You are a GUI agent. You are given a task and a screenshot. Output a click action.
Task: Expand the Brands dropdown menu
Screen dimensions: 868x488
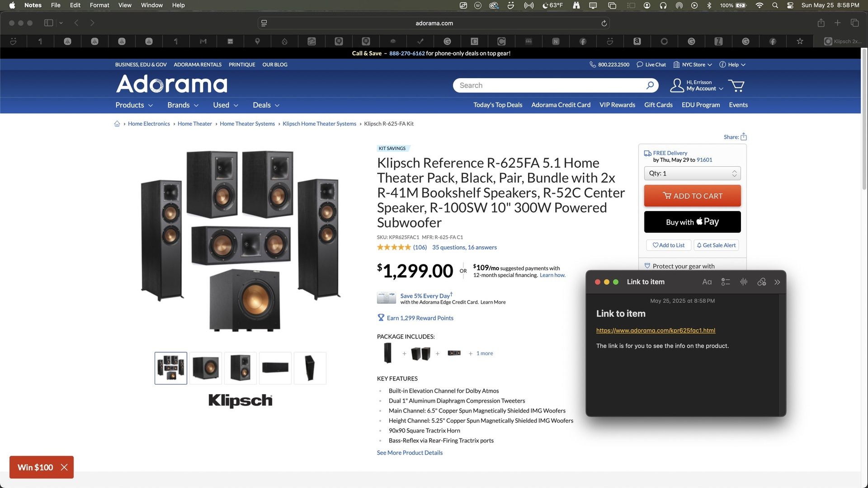tap(183, 105)
